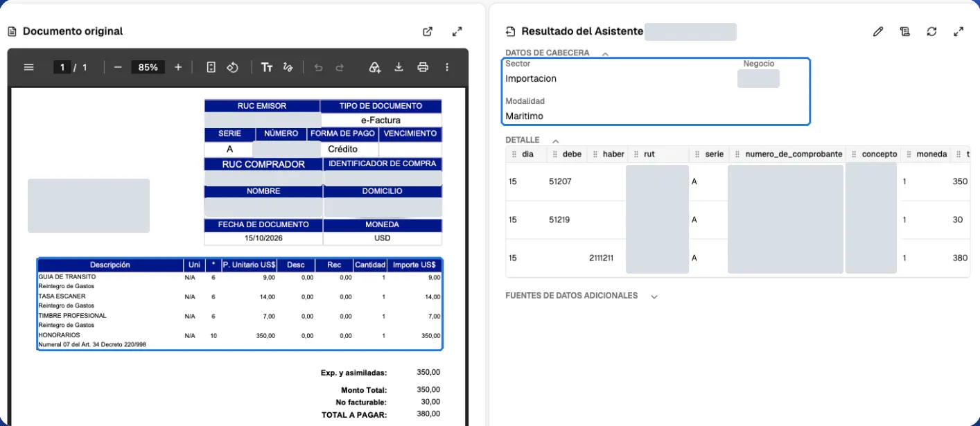Select the 'debe' column header
Screen dimensions: 980x426
coord(572,154)
